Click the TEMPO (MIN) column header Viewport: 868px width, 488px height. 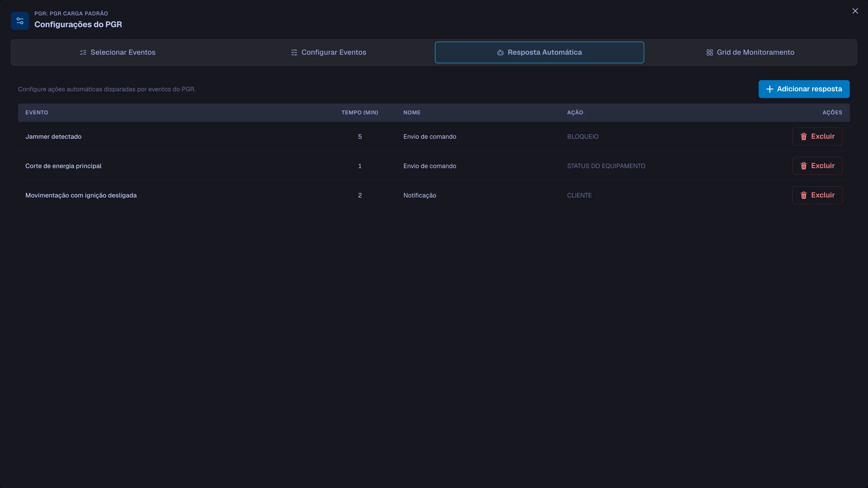click(x=360, y=113)
